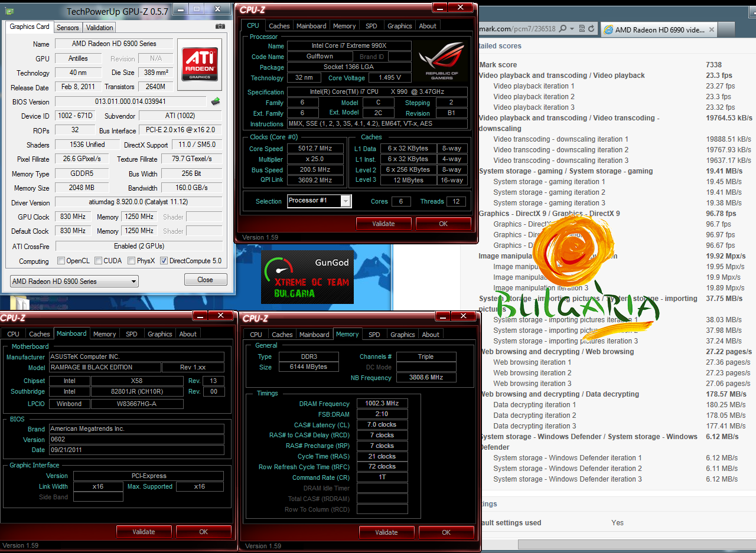Click the NB Frequency value 3808.6 MHz

pos(426,378)
